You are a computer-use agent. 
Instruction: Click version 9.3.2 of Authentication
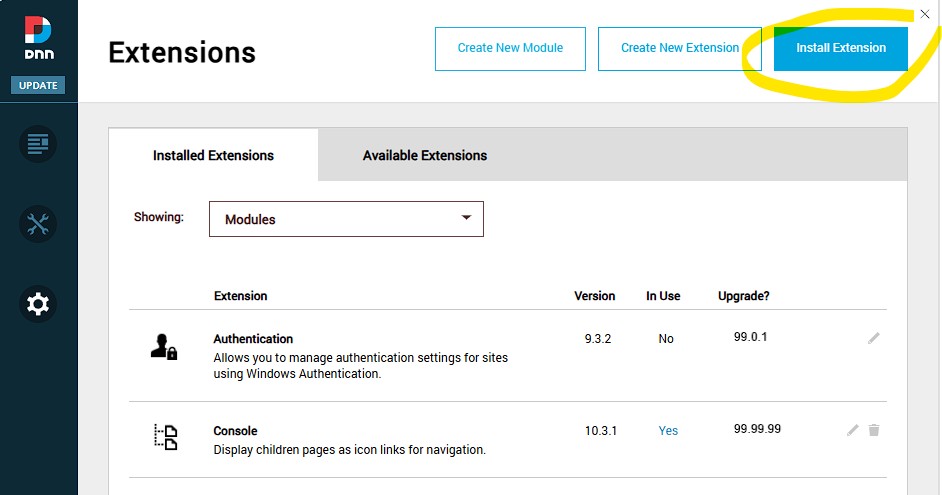click(x=598, y=339)
